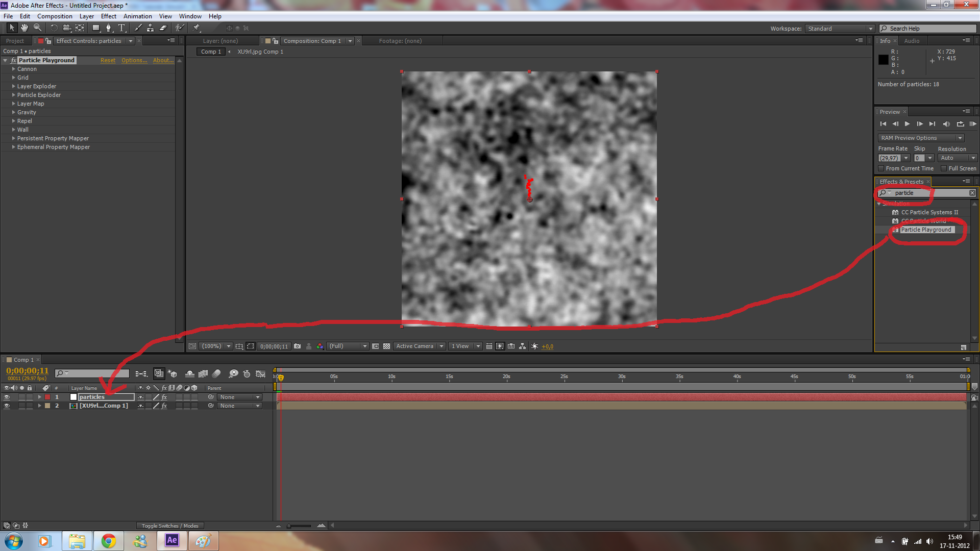Toggle lock switch for particles layer
The height and width of the screenshot is (551, 980).
pos(30,397)
